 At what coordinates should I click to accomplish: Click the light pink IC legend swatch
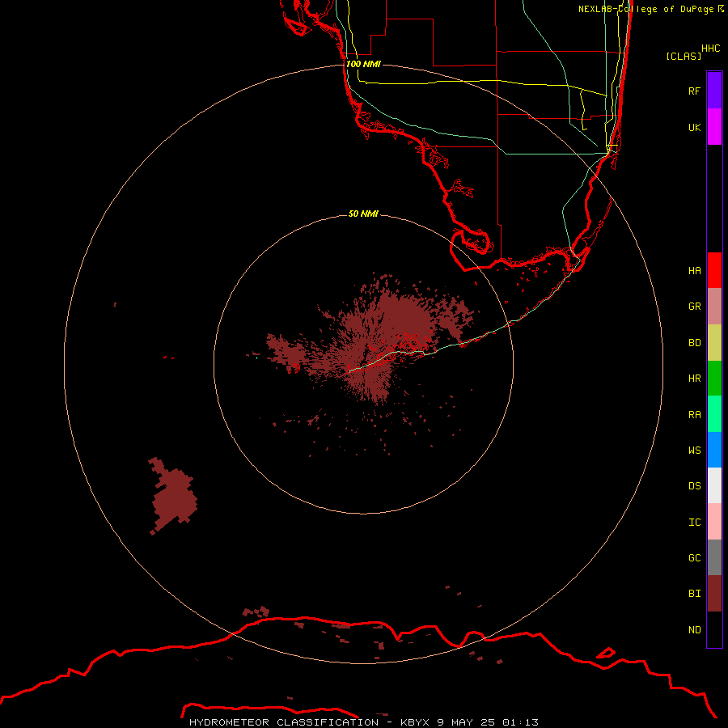[714, 522]
